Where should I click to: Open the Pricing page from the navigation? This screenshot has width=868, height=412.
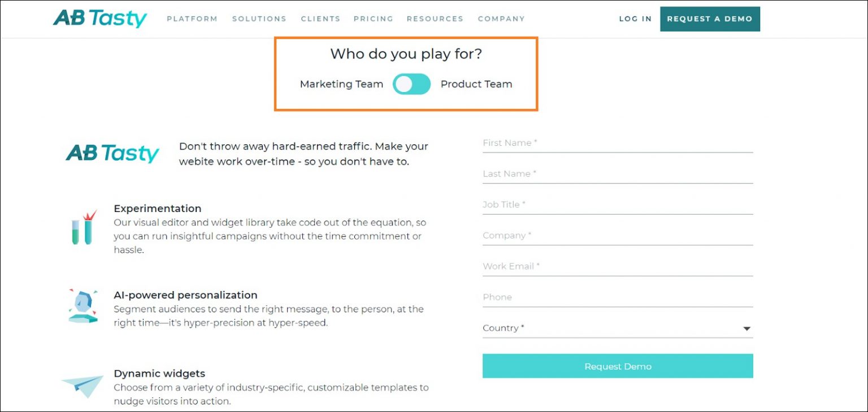[373, 19]
